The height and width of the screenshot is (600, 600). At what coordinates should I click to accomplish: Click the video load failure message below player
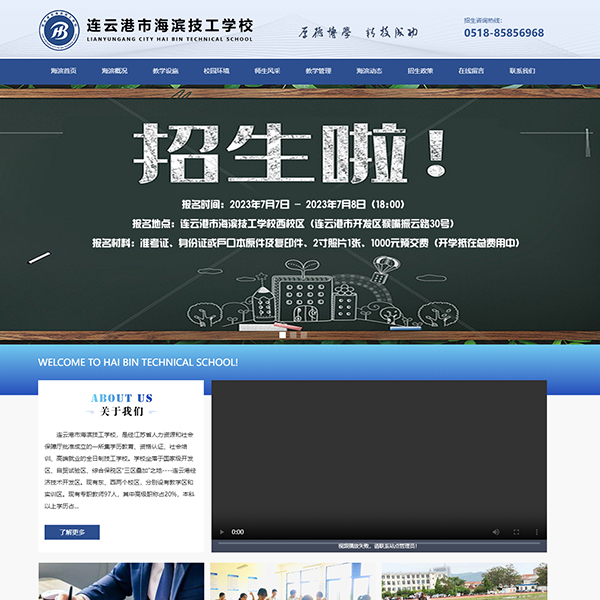[x=378, y=546]
